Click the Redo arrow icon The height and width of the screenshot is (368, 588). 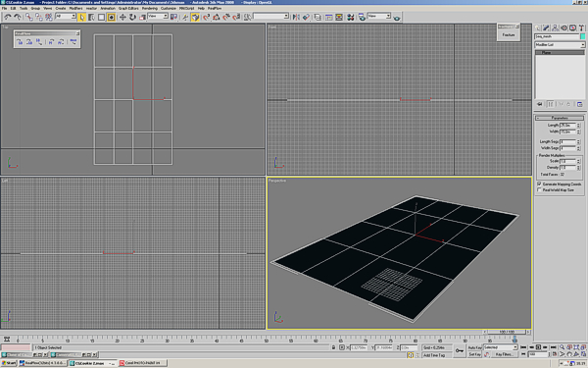click(x=18, y=17)
